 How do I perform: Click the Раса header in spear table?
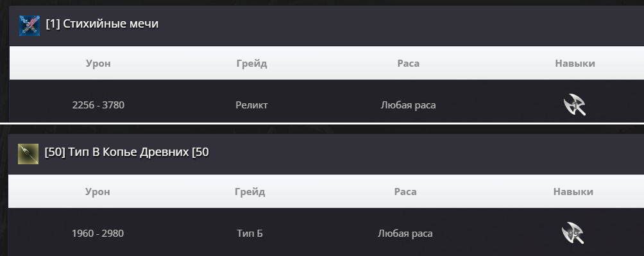(405, 191)
